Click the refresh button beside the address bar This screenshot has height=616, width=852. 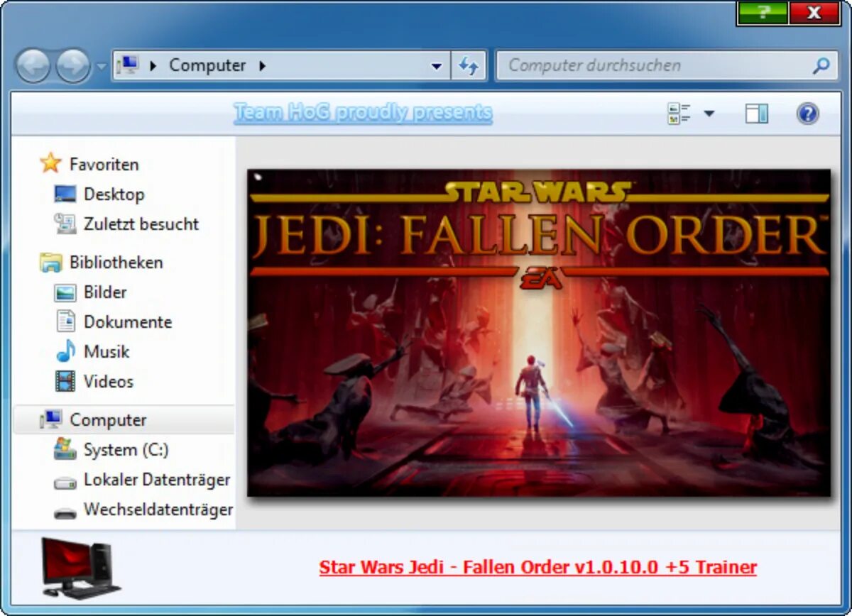tap(469, 66)
